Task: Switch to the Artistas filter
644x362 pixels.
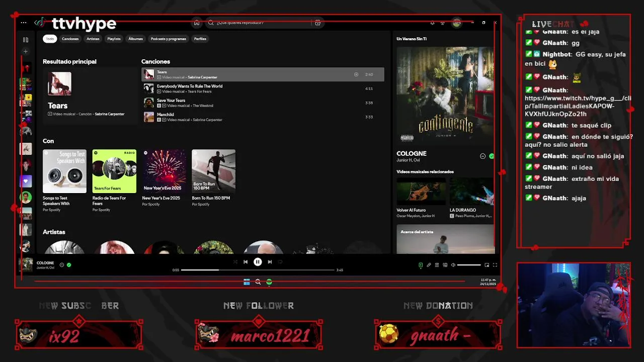Action: (93, 39)
